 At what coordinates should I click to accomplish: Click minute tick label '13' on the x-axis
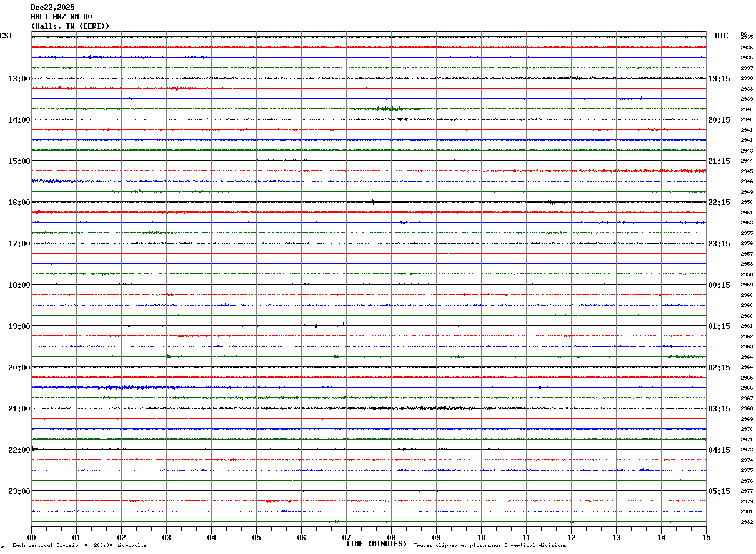[617, 537]
